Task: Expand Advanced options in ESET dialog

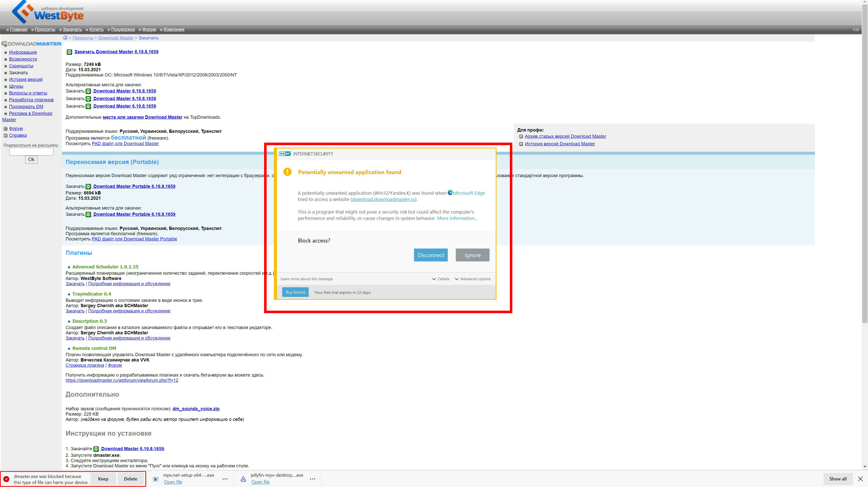Action: point(472,279)
